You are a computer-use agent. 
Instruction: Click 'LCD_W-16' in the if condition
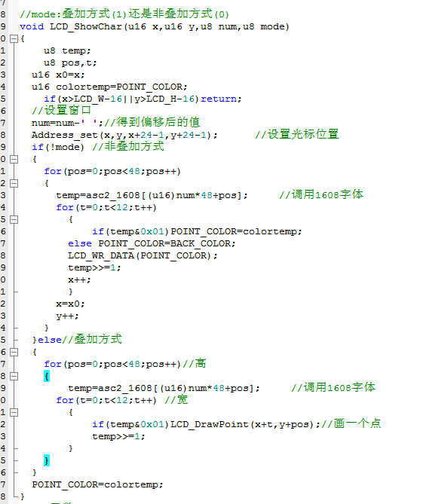[98, 99]
